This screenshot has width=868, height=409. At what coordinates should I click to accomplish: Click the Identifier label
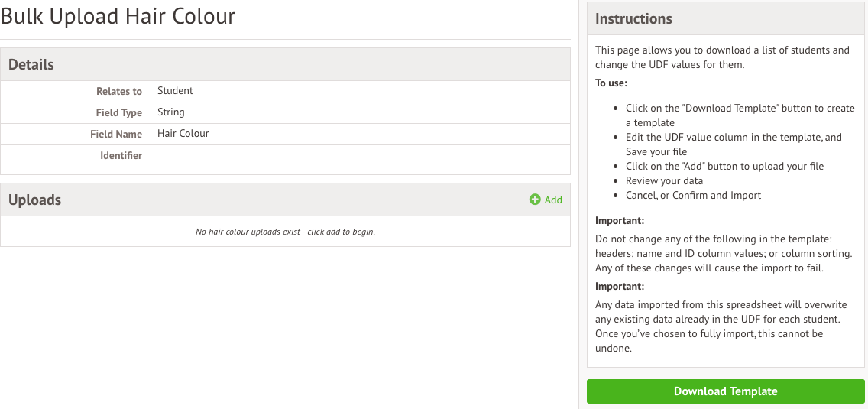121,155
